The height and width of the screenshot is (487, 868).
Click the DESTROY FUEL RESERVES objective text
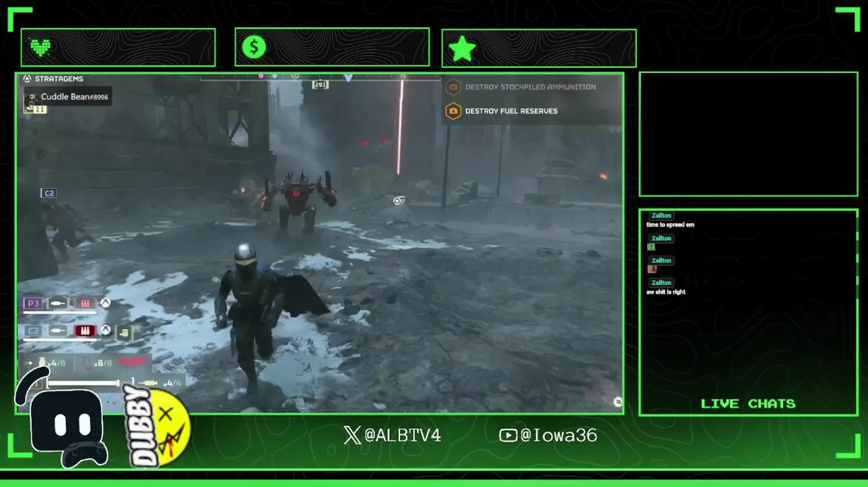pos(511,111)
